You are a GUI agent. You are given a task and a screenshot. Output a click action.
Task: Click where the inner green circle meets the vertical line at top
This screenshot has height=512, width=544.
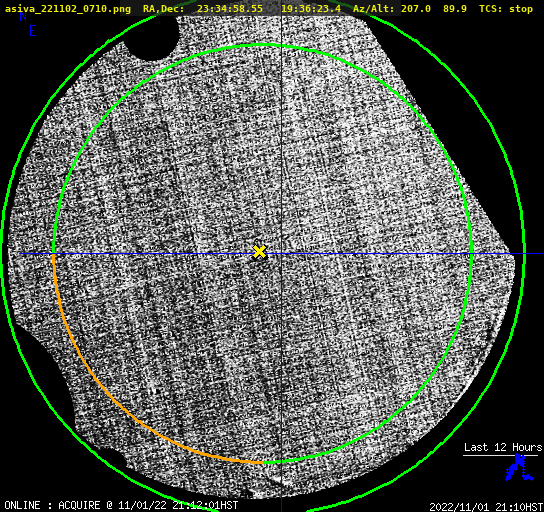[x=281, y=46]
